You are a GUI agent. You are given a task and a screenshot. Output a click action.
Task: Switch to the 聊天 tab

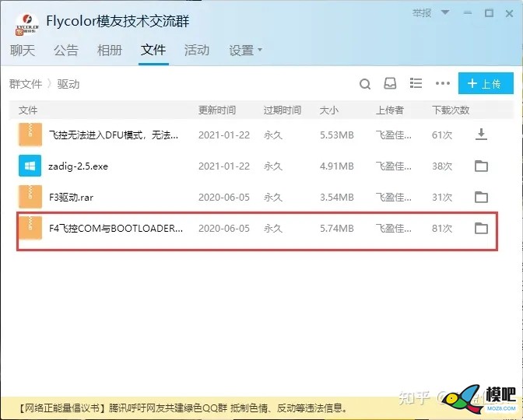point(23,51)
